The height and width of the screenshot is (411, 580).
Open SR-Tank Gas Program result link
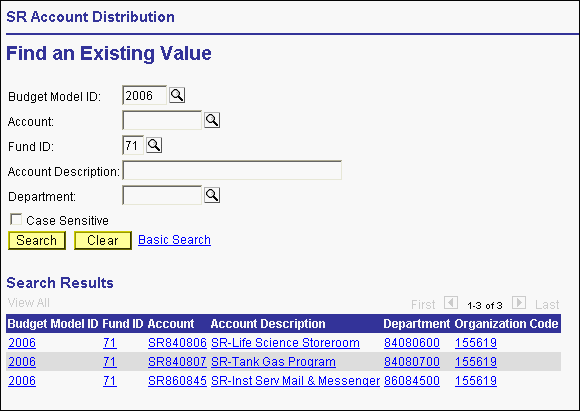(273, 362)
